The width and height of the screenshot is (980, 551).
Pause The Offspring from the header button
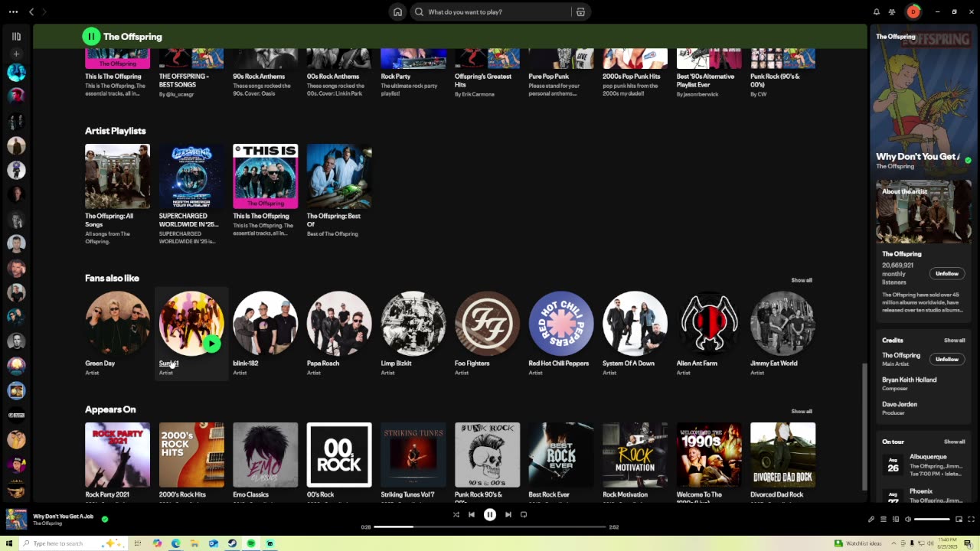91,36
